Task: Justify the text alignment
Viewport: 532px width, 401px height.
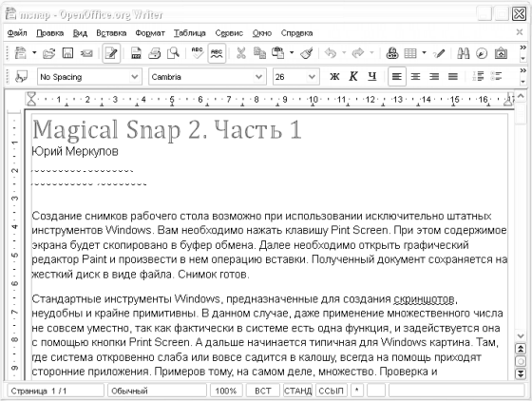Action: coord(453,77)
